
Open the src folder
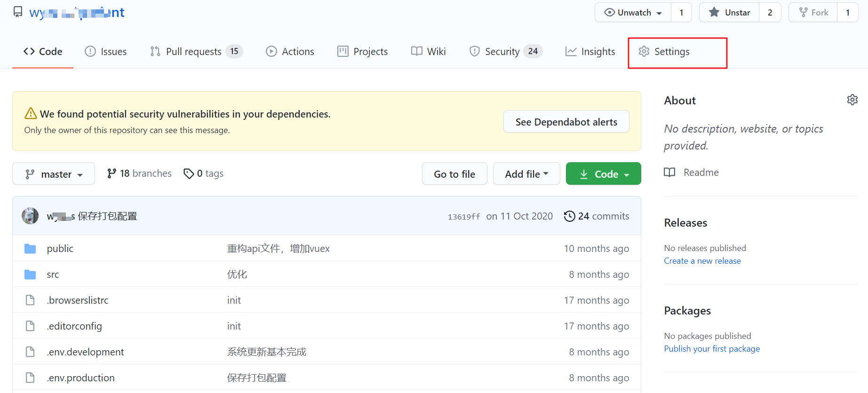point(53,275)
